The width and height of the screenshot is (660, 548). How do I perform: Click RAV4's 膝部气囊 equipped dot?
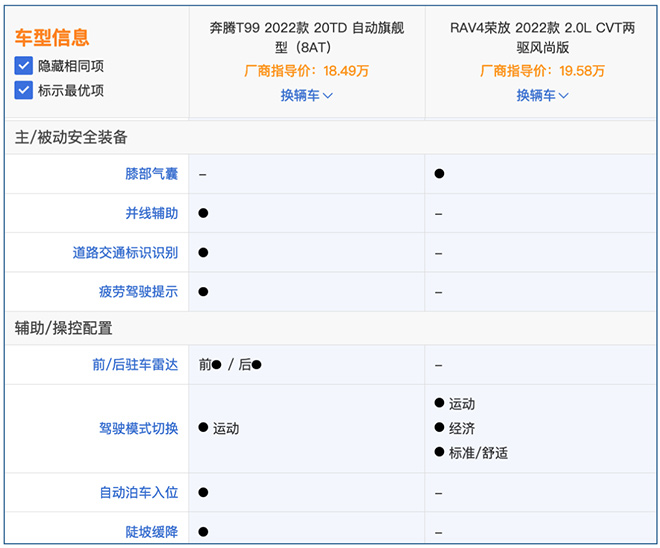coord(439,173)
